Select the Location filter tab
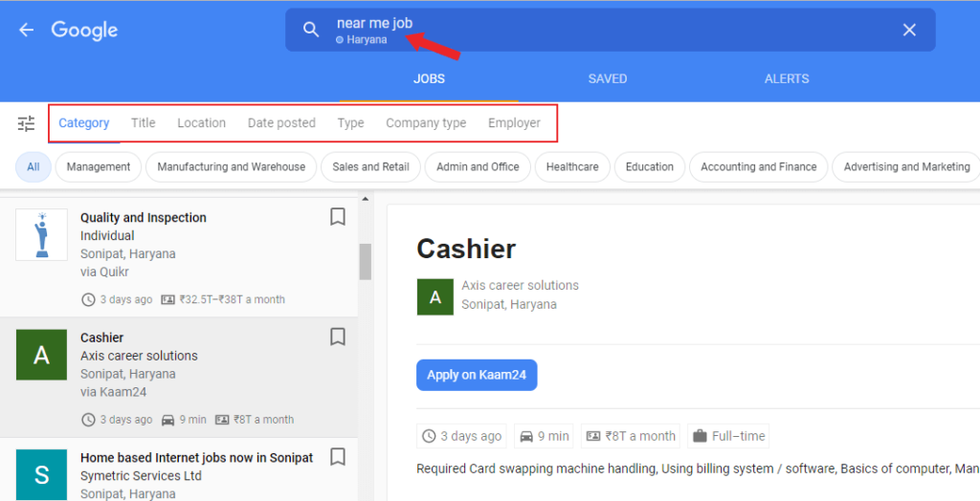The height and width of the screenshot is (501, 980). click(201, 123)
